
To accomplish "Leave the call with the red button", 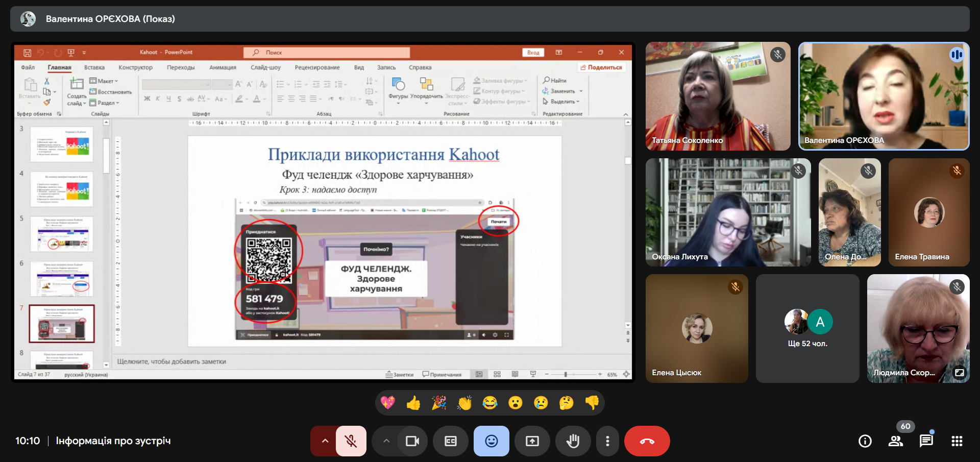I will click(647, 441).
